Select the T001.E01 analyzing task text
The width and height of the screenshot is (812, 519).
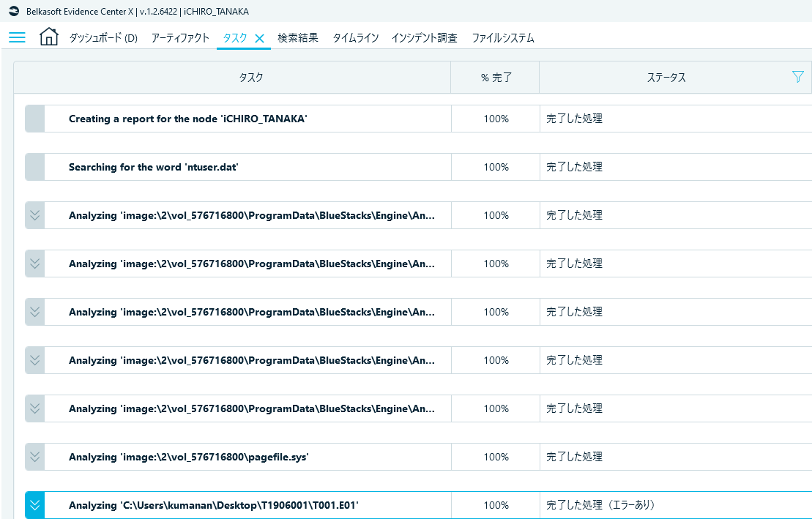[x=213, y=505]
